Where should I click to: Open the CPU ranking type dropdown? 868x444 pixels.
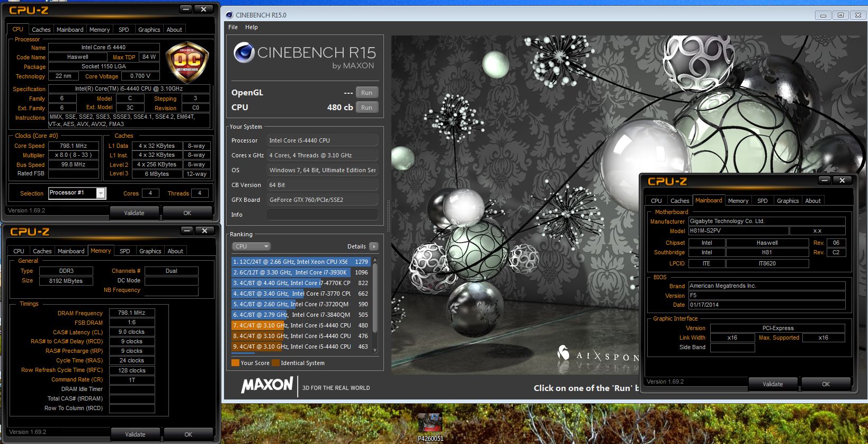[x=252, y=246]
